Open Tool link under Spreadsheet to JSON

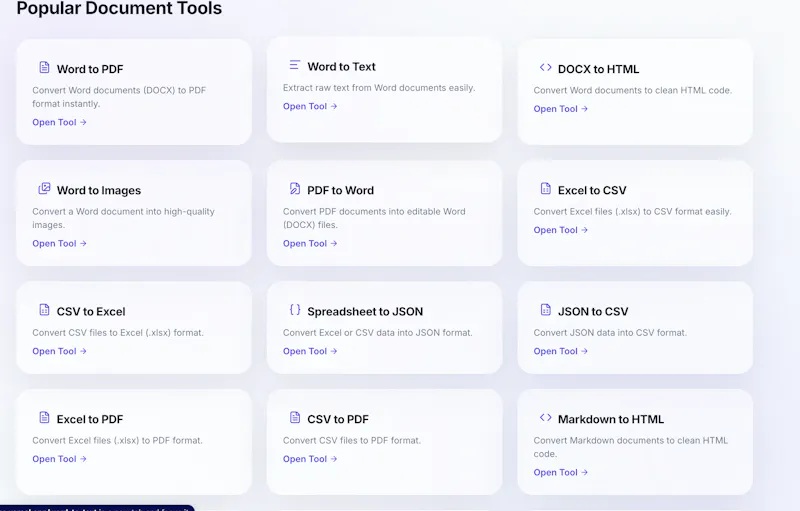[310, 351]
